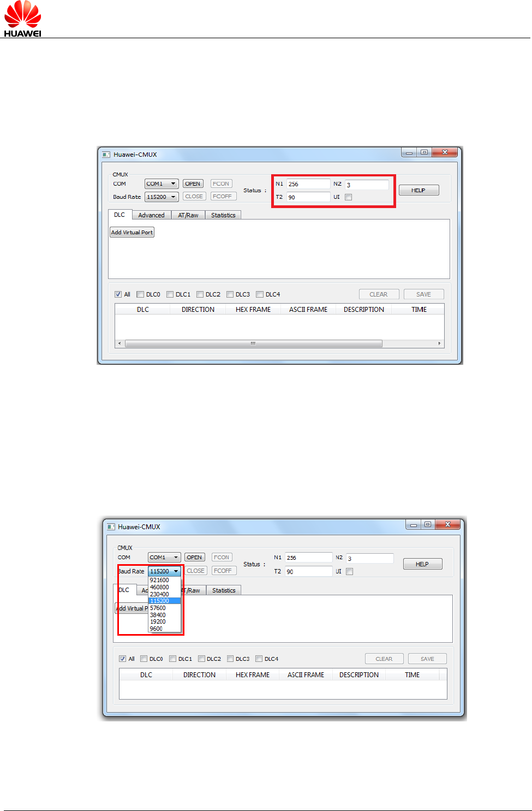The image size is (532, 811).
Task: Click TIME column header in lower window
Action: (x=413, y=674)
